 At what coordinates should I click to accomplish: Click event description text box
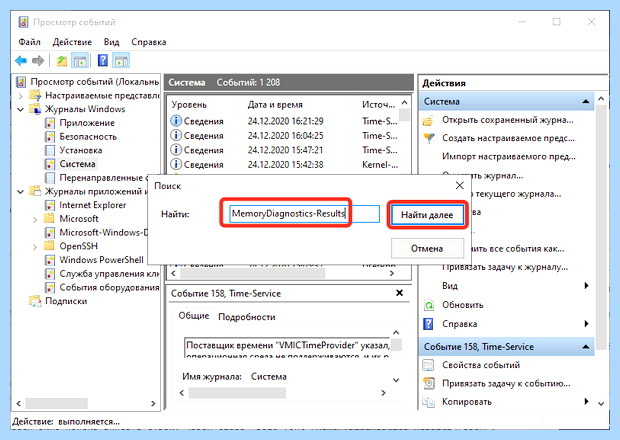288,348
